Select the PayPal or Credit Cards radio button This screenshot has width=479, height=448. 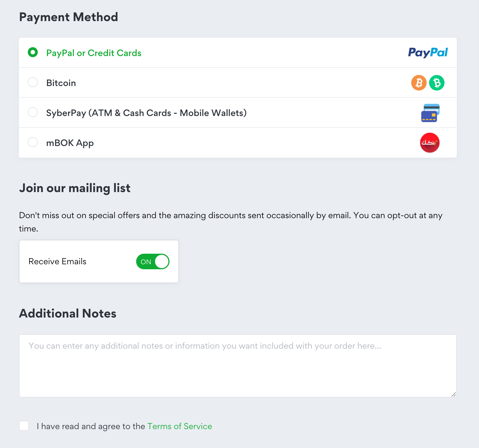point(33,52)
